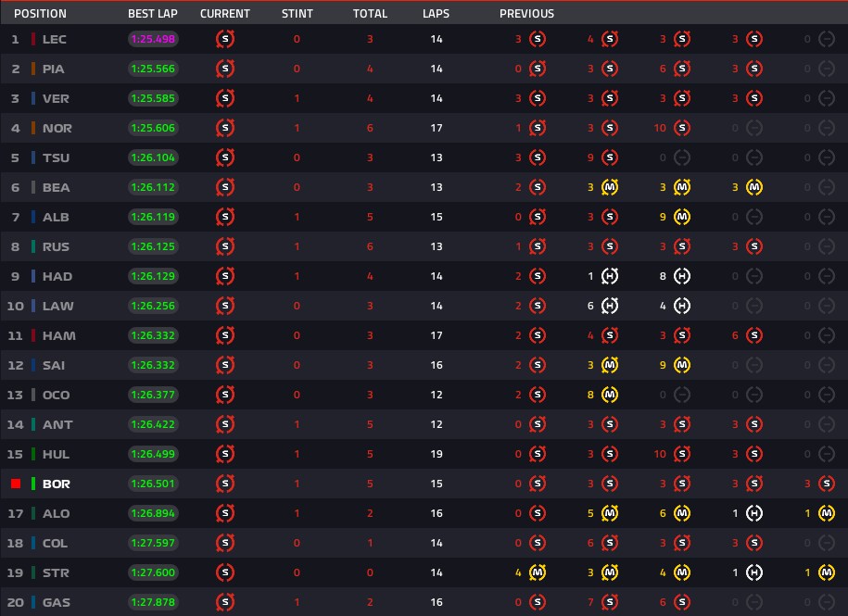Select ALO's hard tyre icon
Viewport: 848px width, 616px height.
(x=753, y=513)
